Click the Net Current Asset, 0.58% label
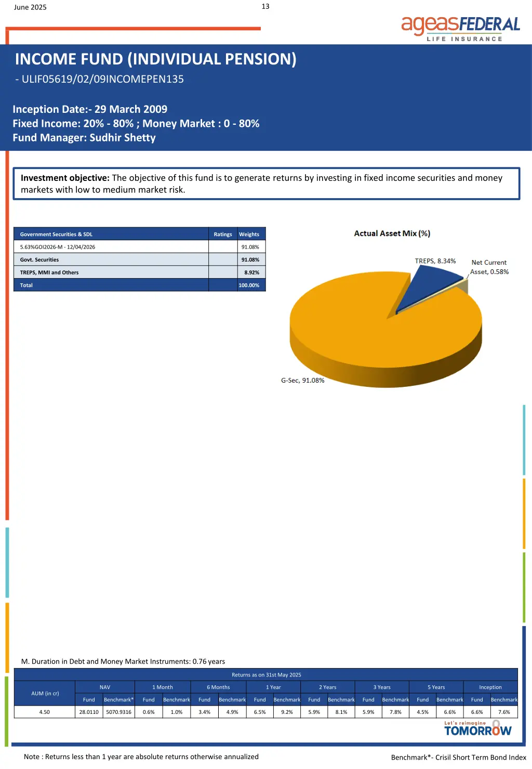This screenshot has width=532, height=769. click(489, 267)
